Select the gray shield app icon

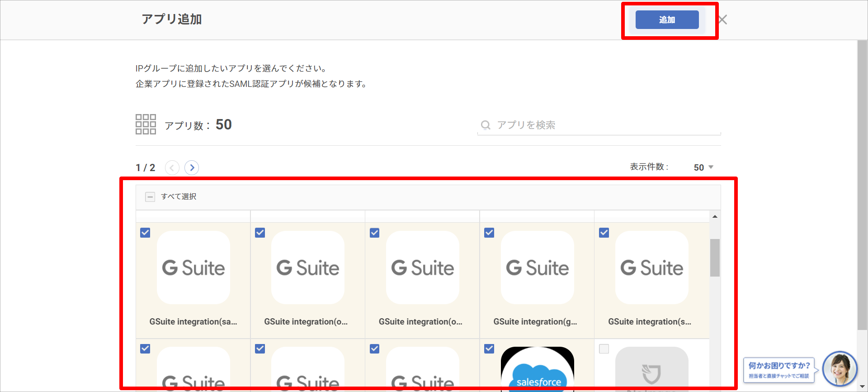coord(652,369)
